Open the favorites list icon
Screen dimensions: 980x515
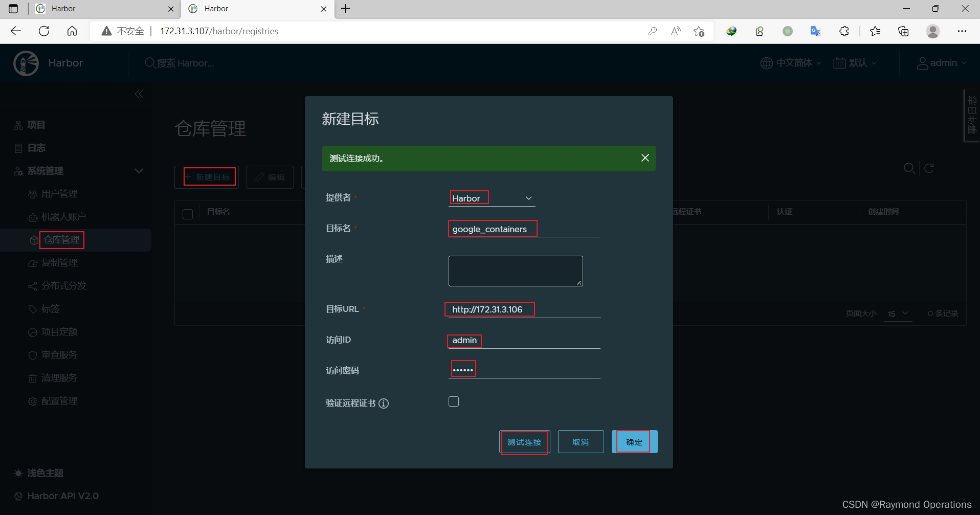click(x=875, y=31)
